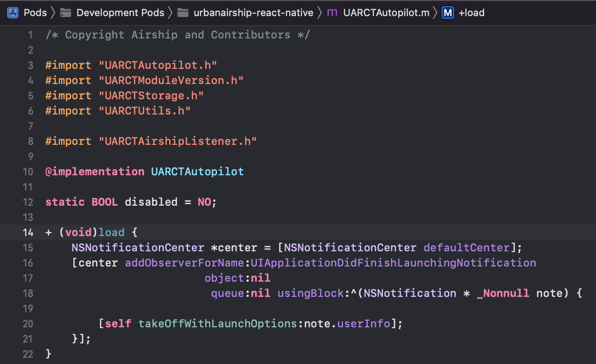Viewport: 596px width, 364px height.
Task: Open the chevron after UARCTAutopilot.m
Action: click(434, 12)
